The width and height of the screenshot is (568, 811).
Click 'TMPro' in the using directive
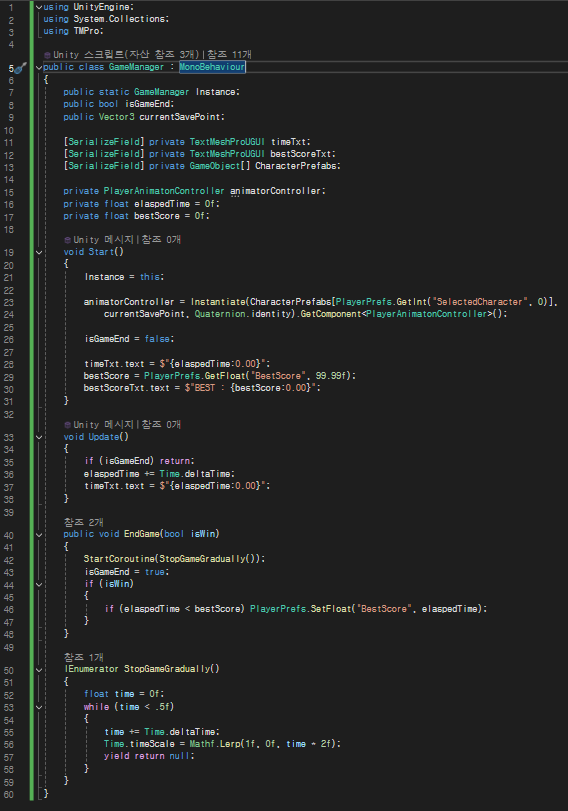pos(87,31)
